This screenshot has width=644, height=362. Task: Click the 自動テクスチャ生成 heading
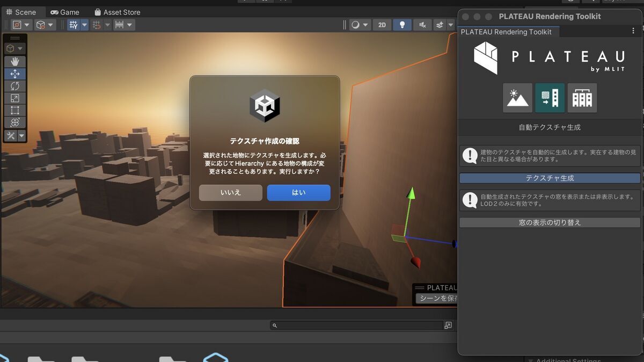click(550, 127)
